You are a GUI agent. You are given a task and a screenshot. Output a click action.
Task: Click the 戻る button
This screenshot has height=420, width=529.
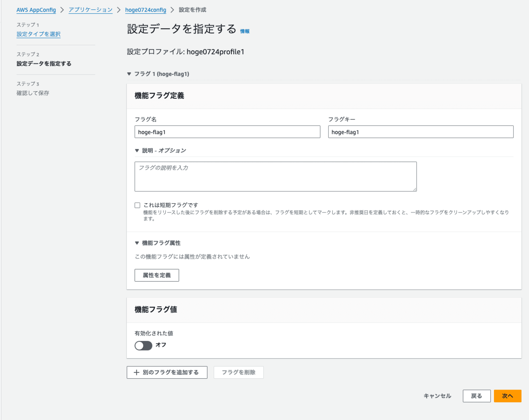[477, 396]
